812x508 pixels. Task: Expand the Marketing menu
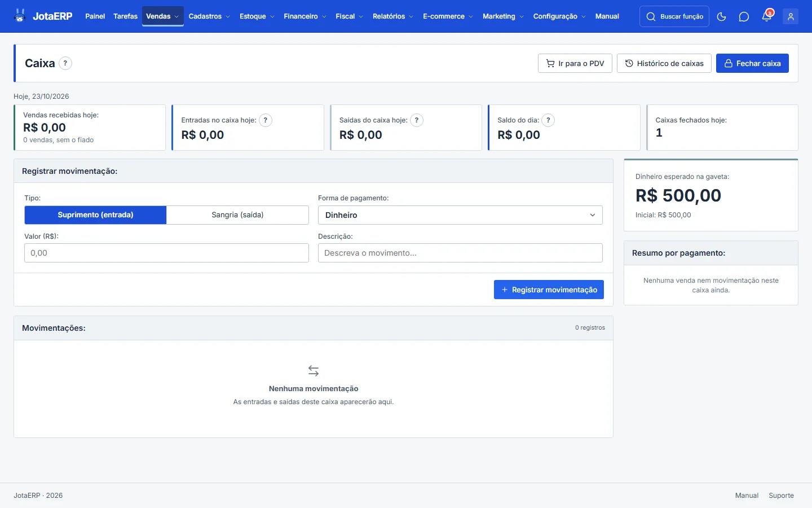click(x=503, y=16)
